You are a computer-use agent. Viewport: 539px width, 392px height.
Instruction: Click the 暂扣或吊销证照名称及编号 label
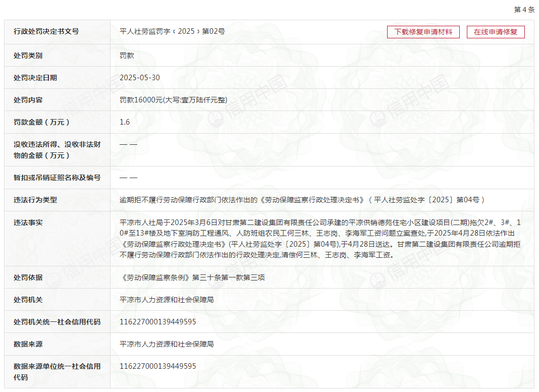(x=57, y=178)
